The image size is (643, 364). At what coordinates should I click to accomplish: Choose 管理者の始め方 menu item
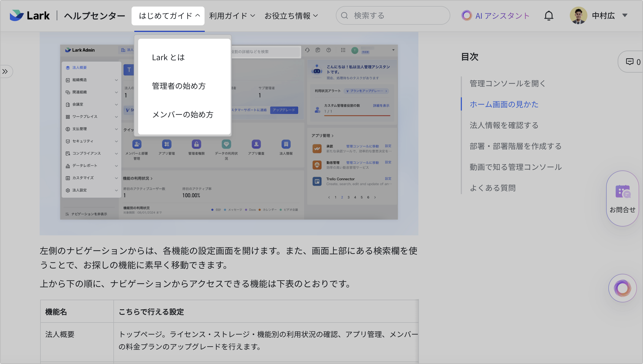pos(178,86)
